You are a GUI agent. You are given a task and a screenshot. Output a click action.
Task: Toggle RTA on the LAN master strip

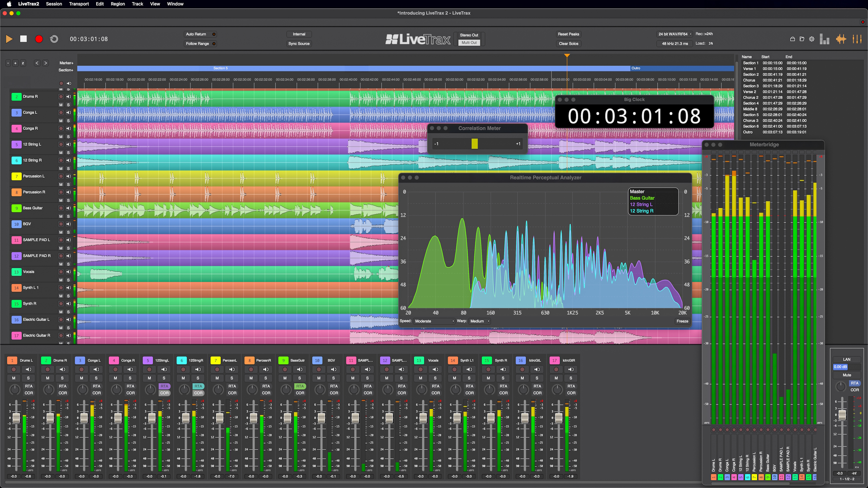pos(854,383)
